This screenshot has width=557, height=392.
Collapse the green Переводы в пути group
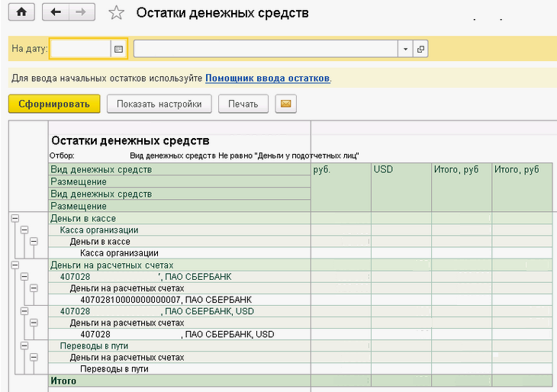(24, 345)
